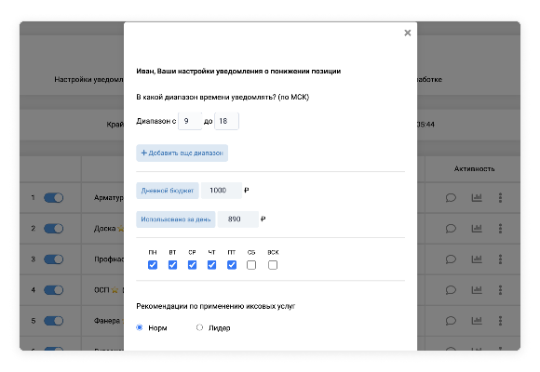Uncheck the ВТ (Tuesday) checkbox
This screenshot has width=540, height=372.
173,265
